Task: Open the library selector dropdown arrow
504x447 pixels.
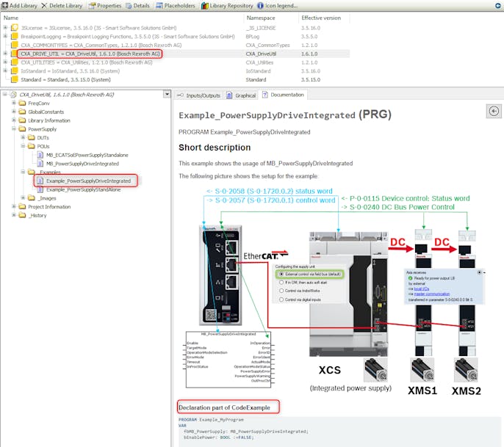Action: point(167,94)
